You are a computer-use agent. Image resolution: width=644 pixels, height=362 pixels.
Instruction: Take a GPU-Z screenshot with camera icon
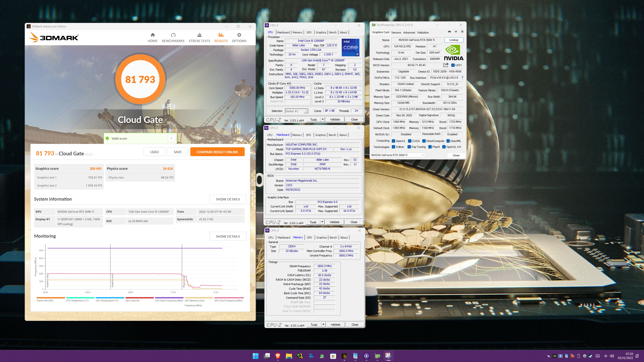[x=449, y=32]
